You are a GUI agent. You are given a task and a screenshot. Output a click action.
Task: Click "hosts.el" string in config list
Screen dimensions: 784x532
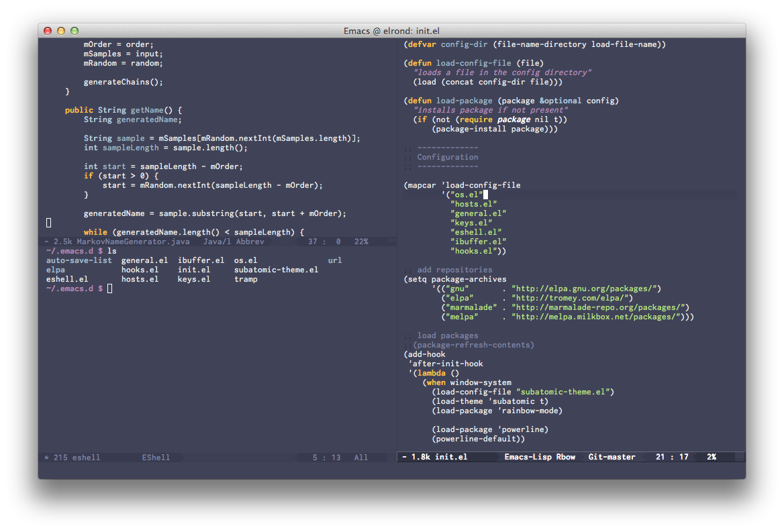point(473,204)
